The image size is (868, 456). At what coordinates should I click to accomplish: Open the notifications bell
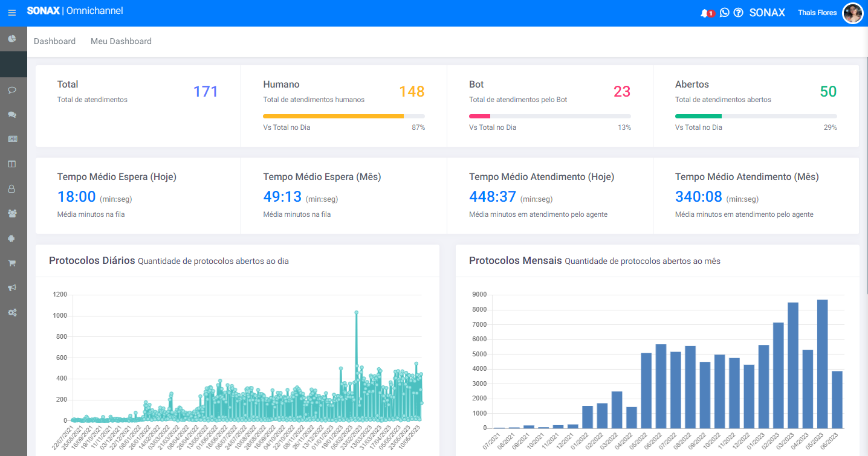(705, 13)
